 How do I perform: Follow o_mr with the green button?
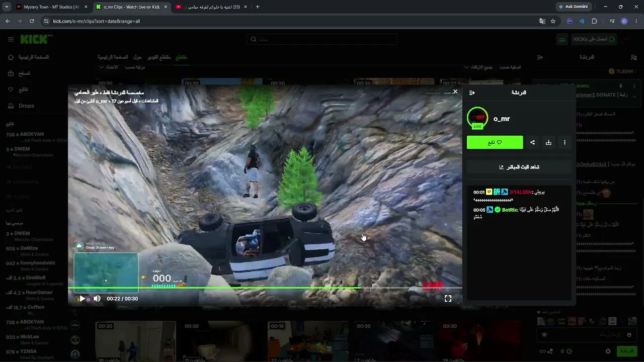tap(495, 142)
